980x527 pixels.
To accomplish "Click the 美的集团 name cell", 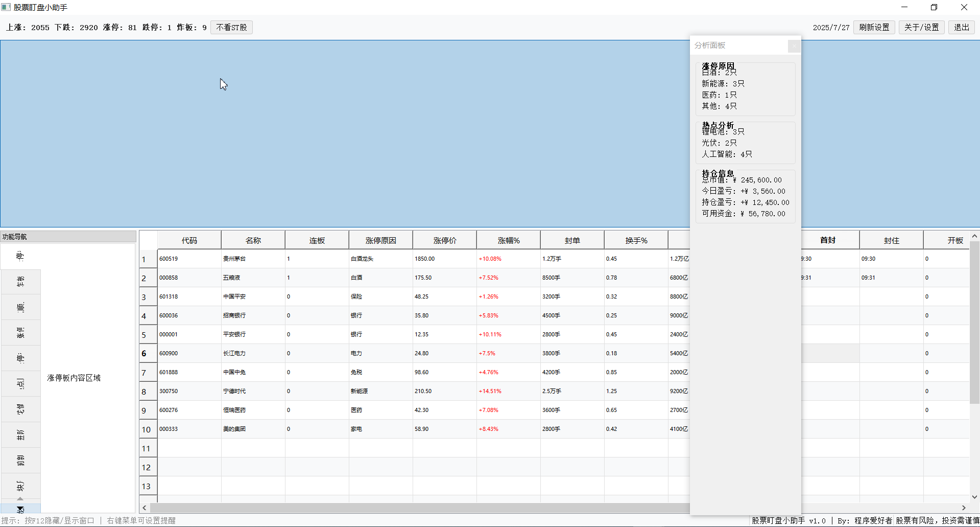I will [x=253, y=429].
